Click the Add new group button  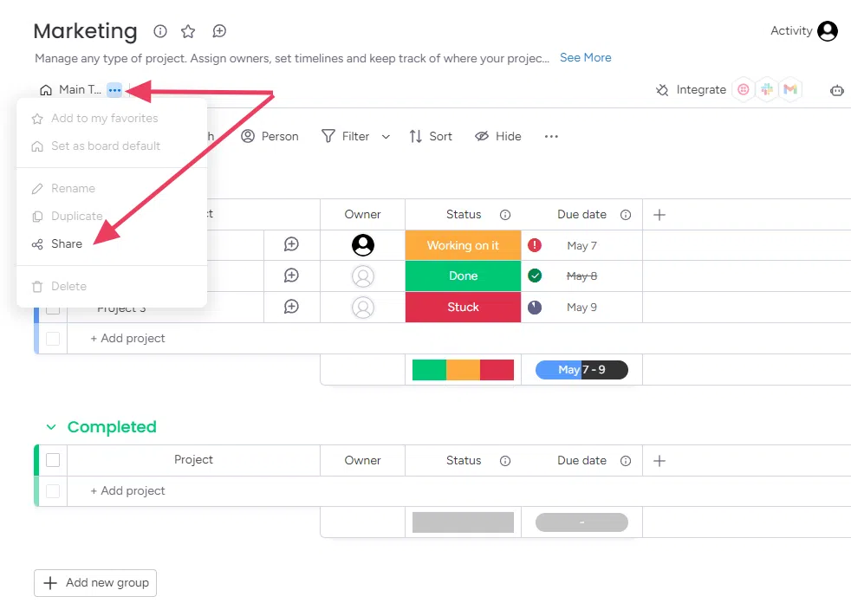click(x=95, y=583)
